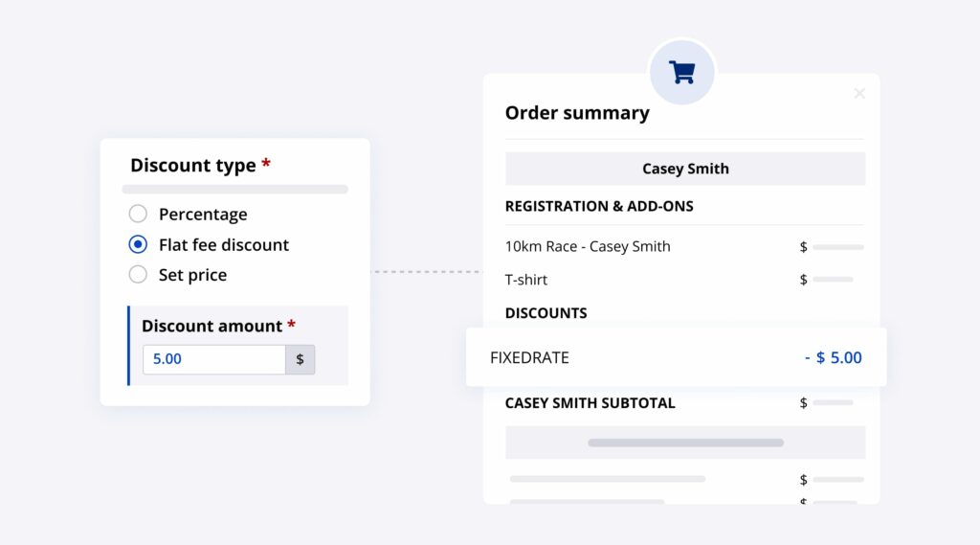
Task: Click the T-shirt add-on row
Action: click(526, 280)
